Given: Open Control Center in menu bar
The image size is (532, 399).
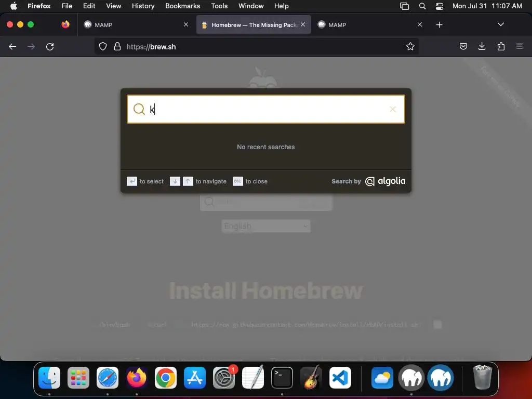Looking at the screenshot, I should [440, 6].
